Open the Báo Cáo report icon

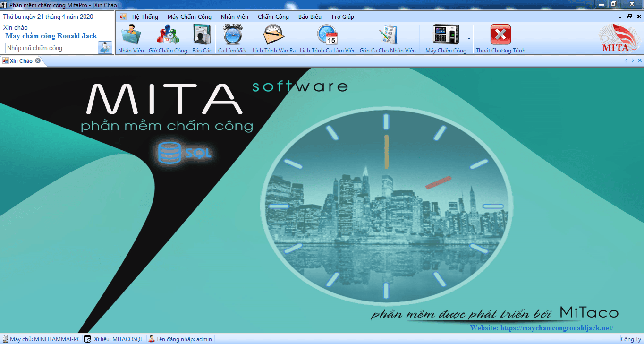pos(202,36)
